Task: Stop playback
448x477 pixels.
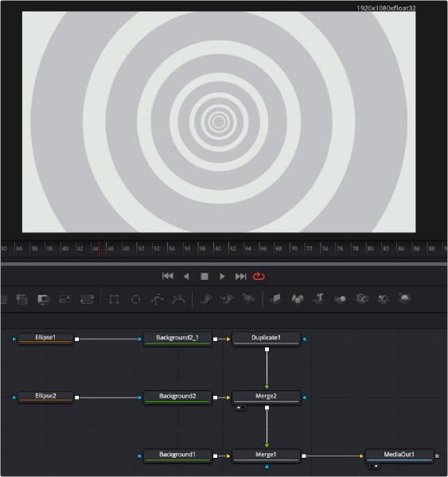Action: point(205,276)
